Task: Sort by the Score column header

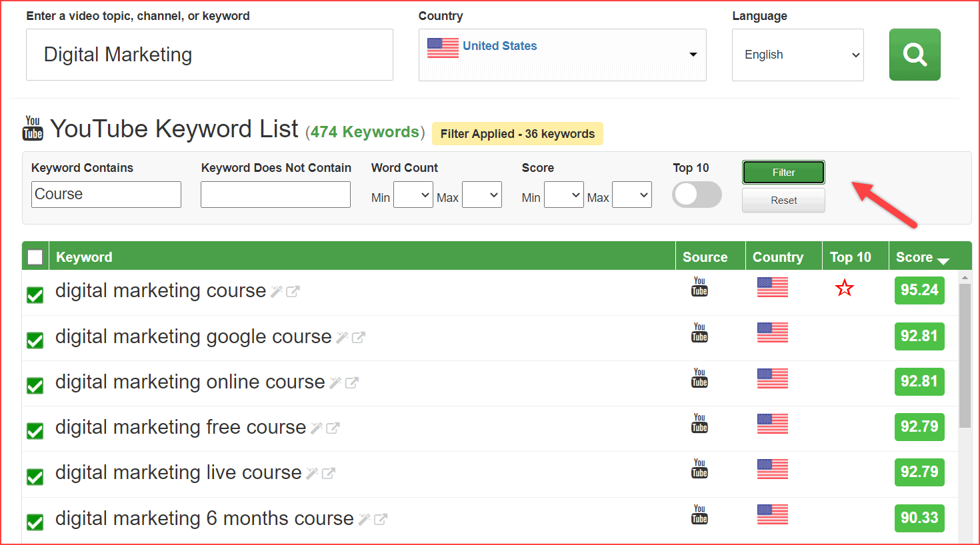Action: (921, 257)
